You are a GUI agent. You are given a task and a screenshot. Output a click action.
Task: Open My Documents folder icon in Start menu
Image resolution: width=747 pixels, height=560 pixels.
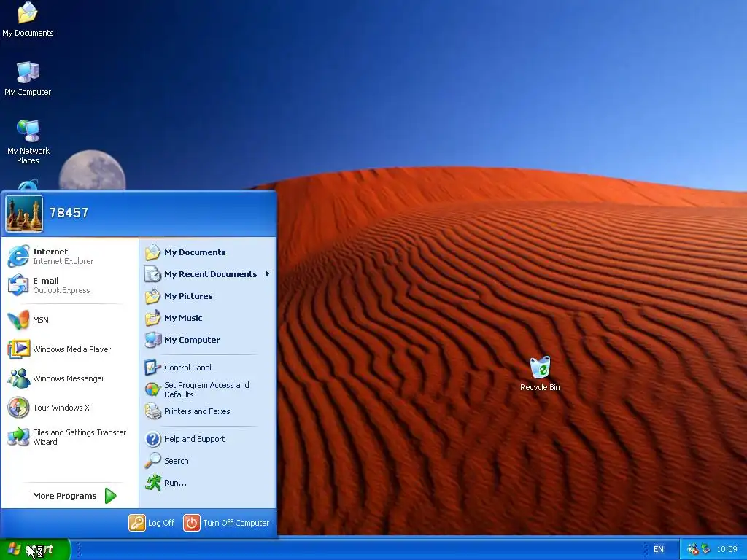pos(152,252)
